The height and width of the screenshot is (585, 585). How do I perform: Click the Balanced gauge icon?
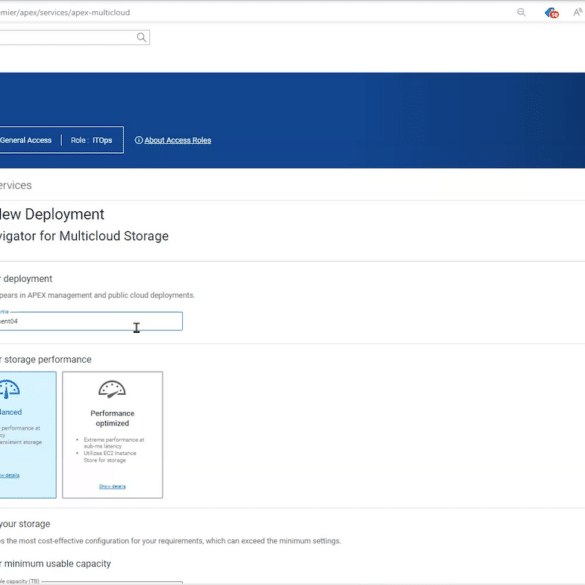point(10,389)
